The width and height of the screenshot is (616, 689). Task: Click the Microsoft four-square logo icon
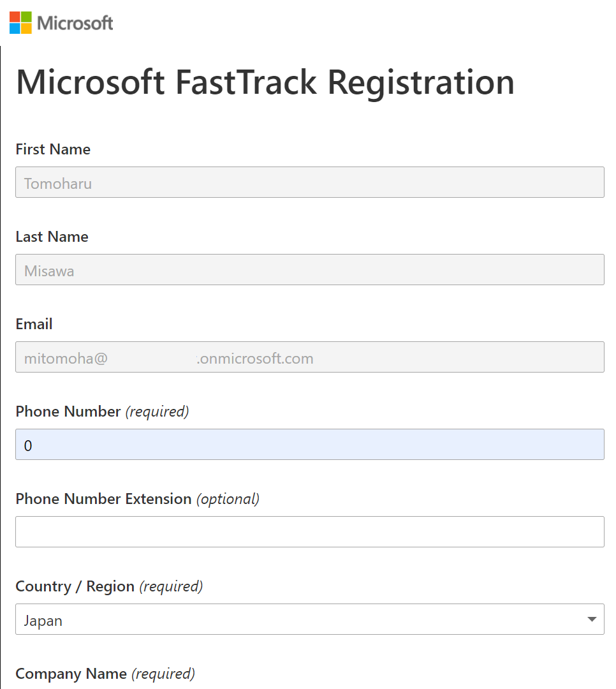coord(20,23)
